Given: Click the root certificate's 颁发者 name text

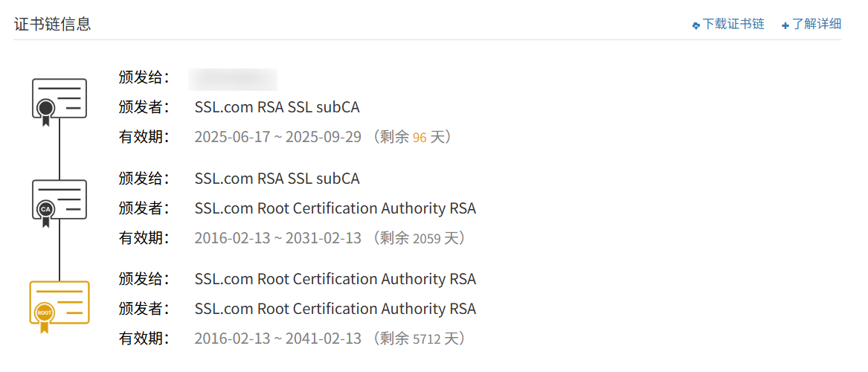Looking at the screenshot, I should (x=335, y=309).
